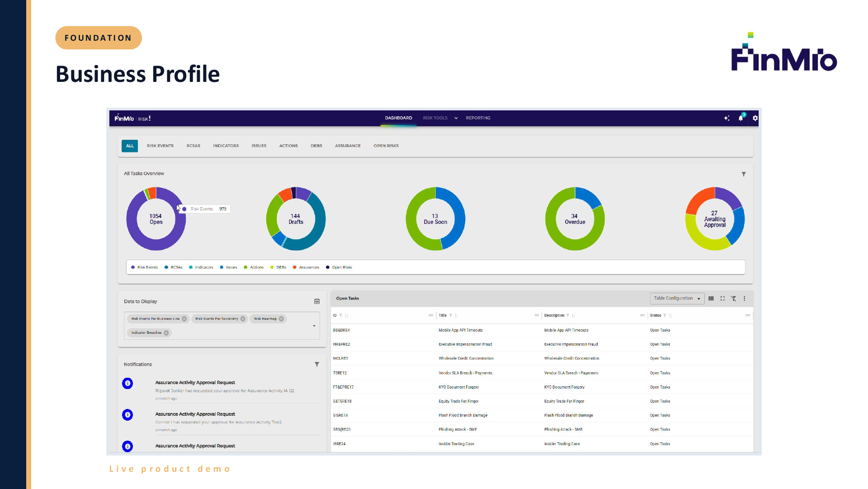The width and height of the screenshot is (868, 489).
Task: Select the BB&DRE4 task row ID
Action: tap(341, 330)
